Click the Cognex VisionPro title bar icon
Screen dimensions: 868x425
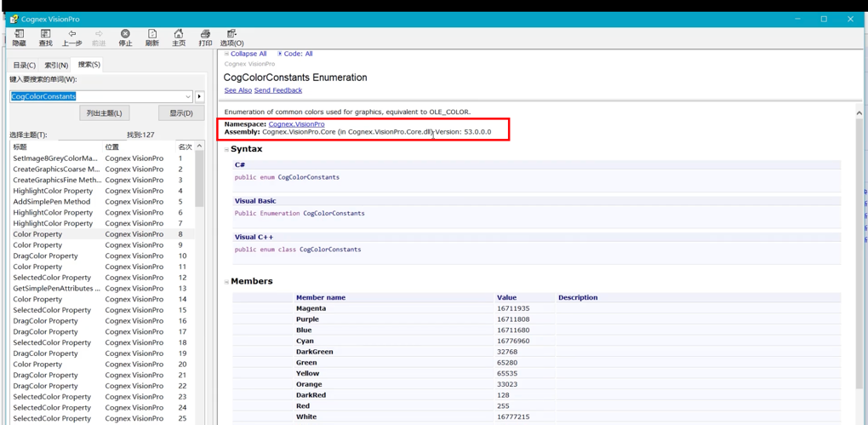point(14,19)
